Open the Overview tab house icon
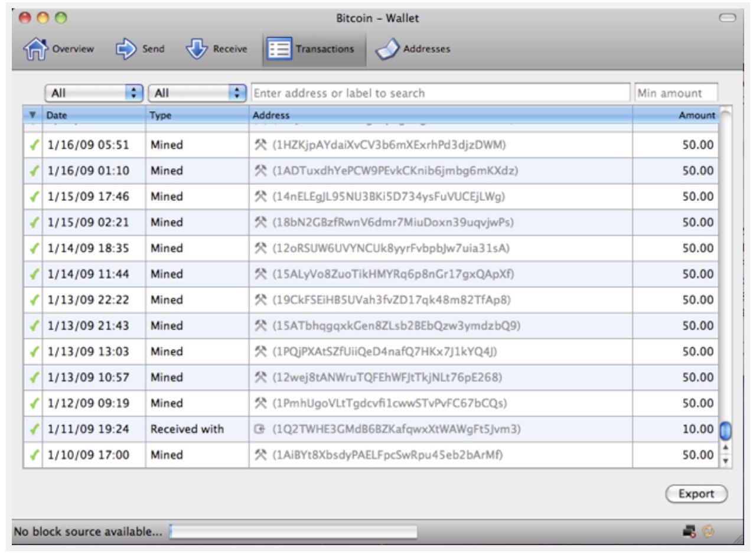This screenshot has height=554, width=756. pyautogui.click(x=35, y=50)
